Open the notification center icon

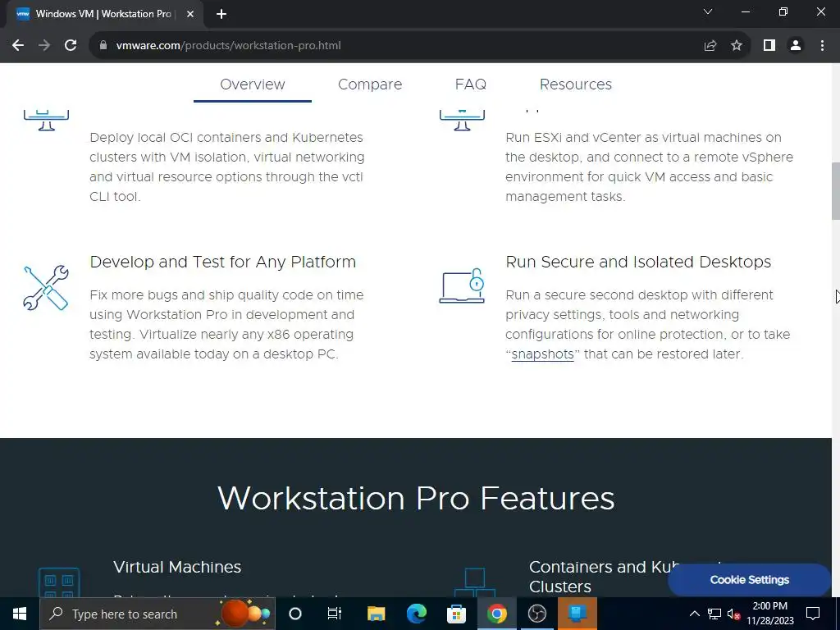coord(813,614)
